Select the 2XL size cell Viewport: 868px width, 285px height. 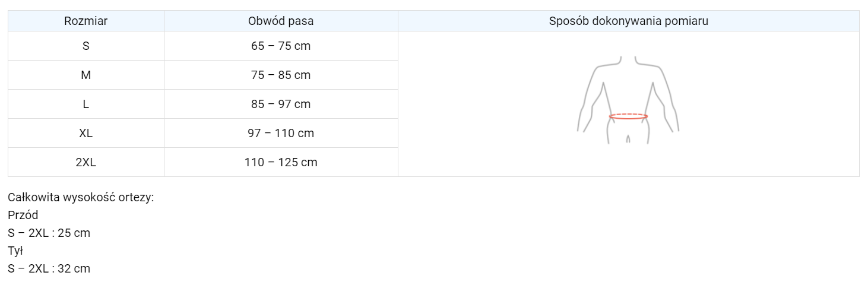click(x=86, y=162)
